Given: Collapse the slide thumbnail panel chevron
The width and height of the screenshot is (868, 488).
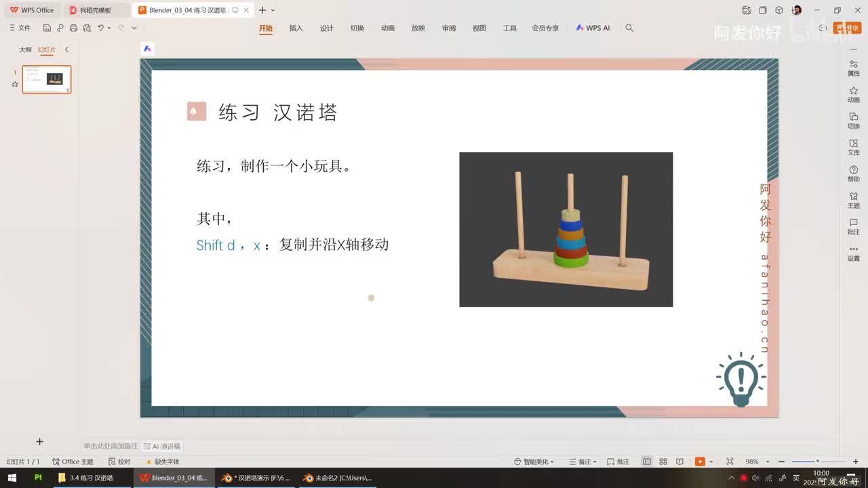Looking at the screenshot, I should [66, 49].
